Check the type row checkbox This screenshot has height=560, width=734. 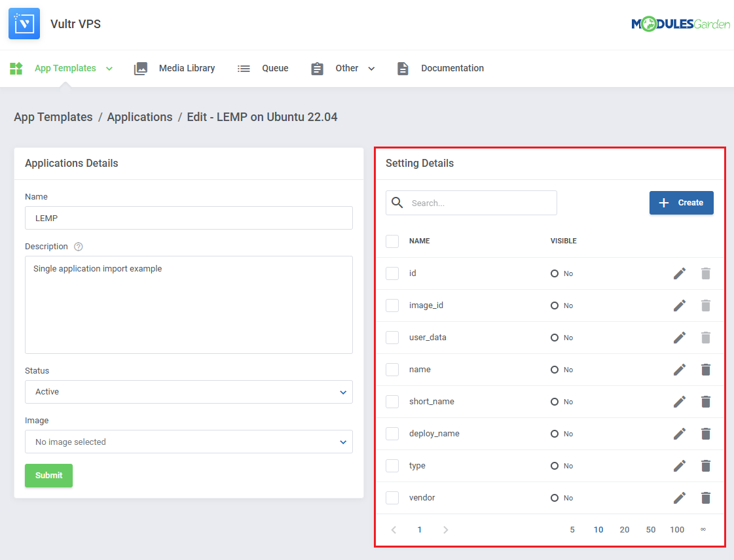[392, 466]
